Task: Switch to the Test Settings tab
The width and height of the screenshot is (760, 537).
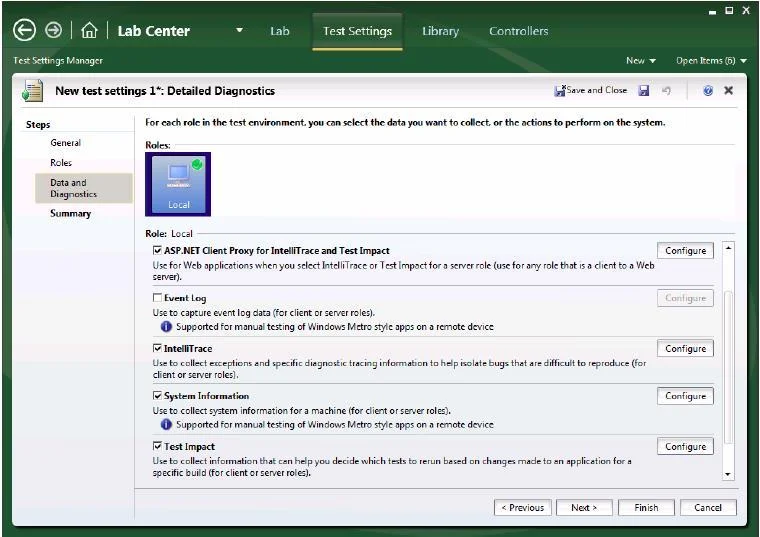Action: 357,31
